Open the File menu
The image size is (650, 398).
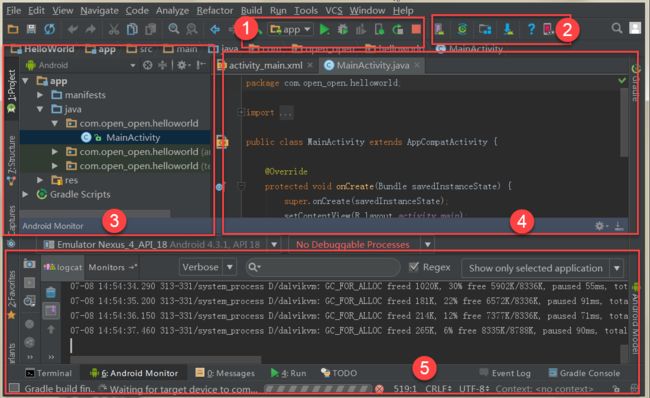click(x=14, y=10)
